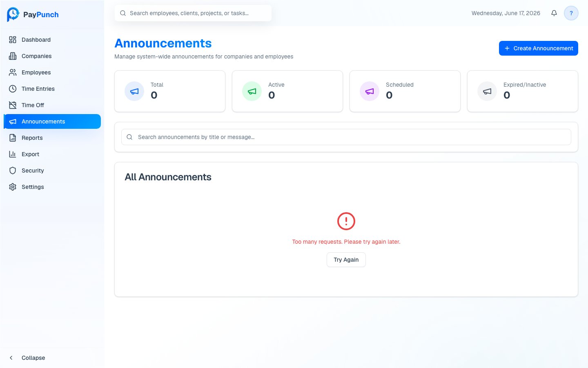Focus the global employees search field
588x368 pixels.
tap(193, 13)
